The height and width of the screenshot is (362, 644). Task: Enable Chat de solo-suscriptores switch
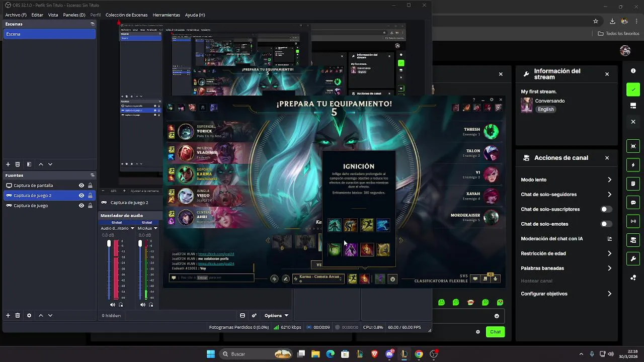(606, 209)
